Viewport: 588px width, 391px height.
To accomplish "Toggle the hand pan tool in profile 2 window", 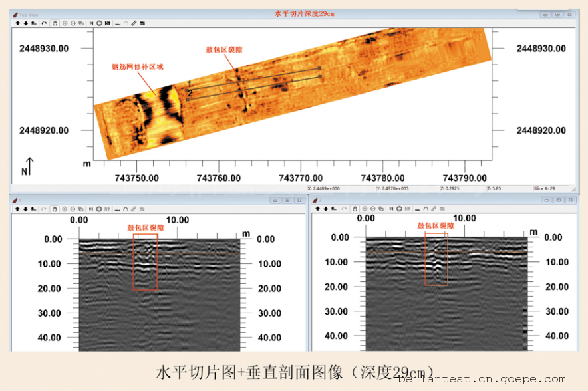I will pyautogui.click(x=355, y=209).
